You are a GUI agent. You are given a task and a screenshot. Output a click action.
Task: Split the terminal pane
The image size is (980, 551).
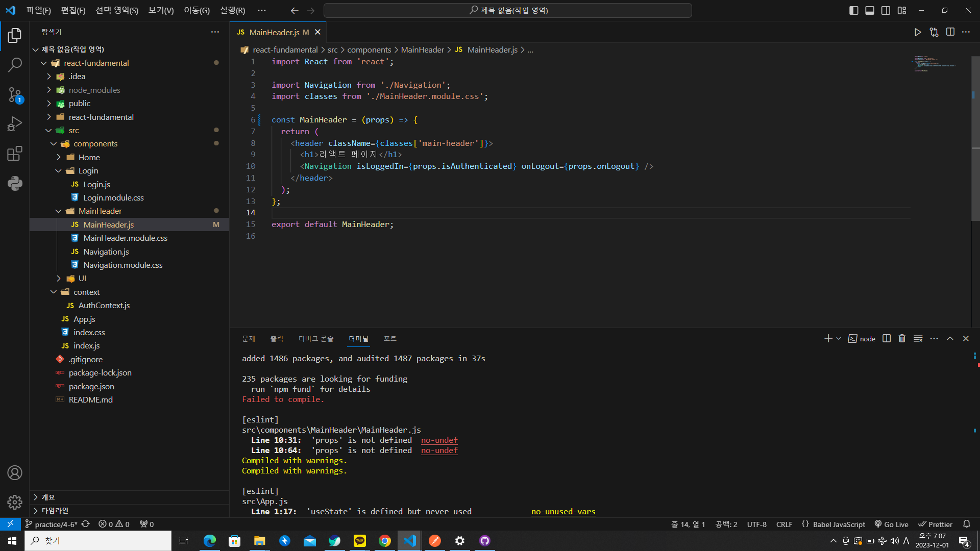click(887, 338)
